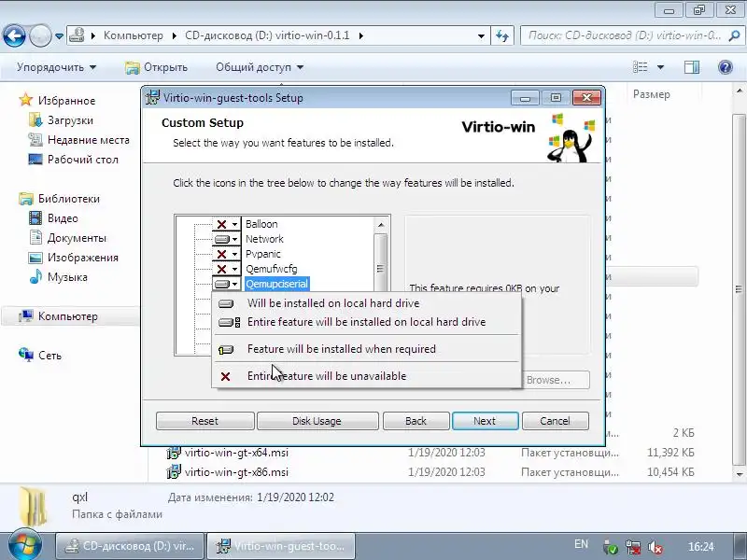Viewport: 747px width, 560px height.
Task: Click the Explorer forward navigation arrow
Action: coord(40,35)
